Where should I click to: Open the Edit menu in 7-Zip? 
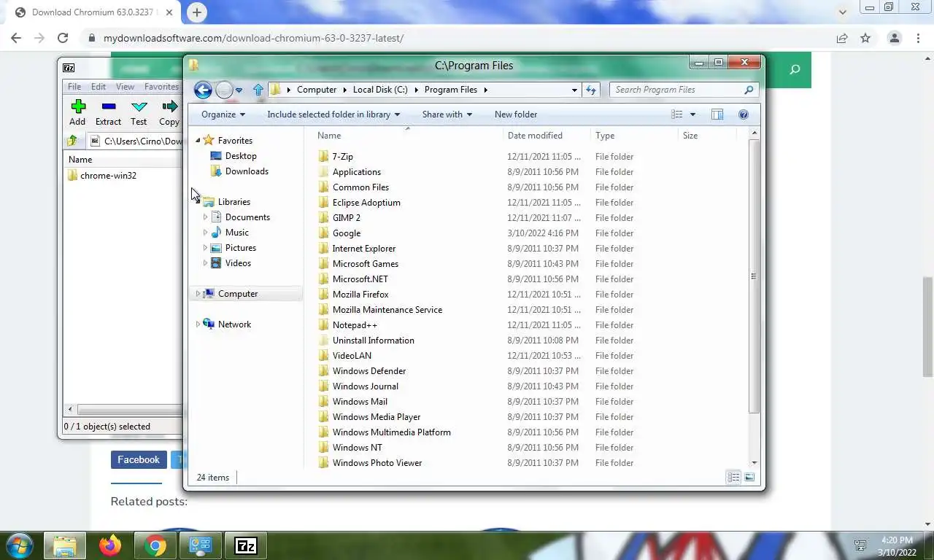(x=99, y=86)
